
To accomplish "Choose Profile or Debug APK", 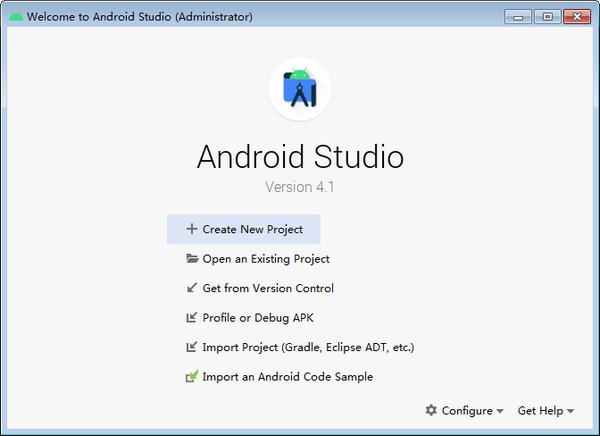I will pos(258,318).
